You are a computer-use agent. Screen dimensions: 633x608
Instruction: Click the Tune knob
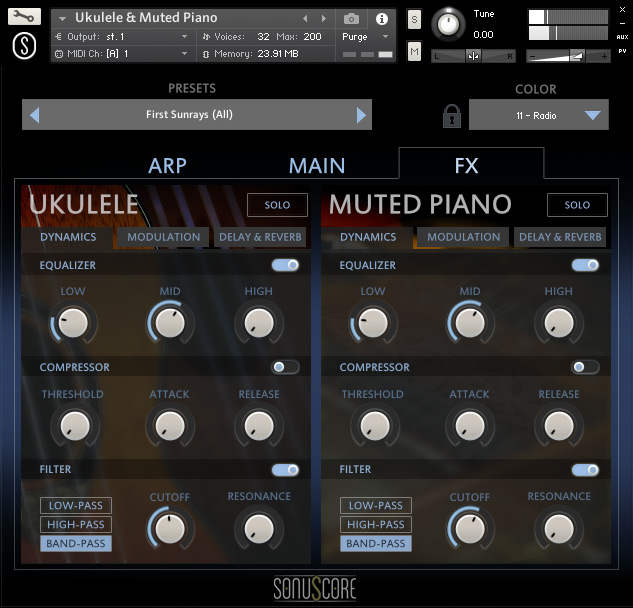pos(448,24)
